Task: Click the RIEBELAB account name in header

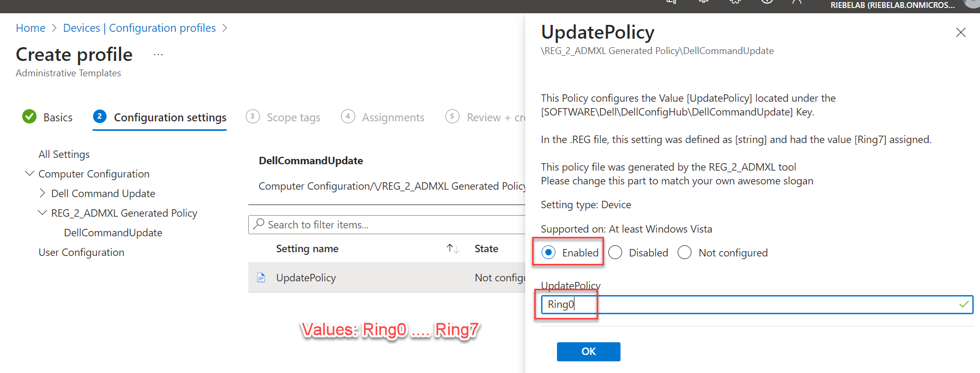Action: tap(893, 5)
